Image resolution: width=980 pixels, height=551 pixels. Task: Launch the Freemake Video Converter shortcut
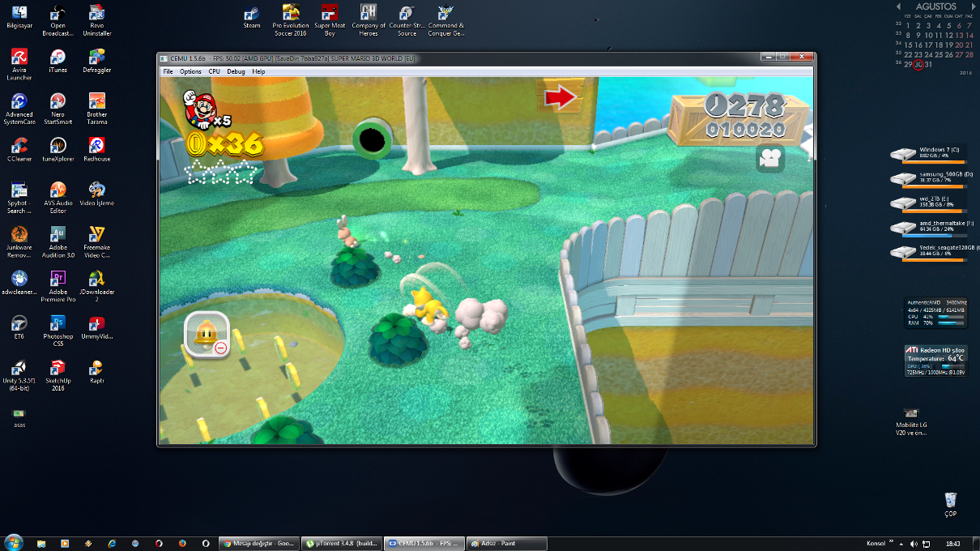point(97,242)
